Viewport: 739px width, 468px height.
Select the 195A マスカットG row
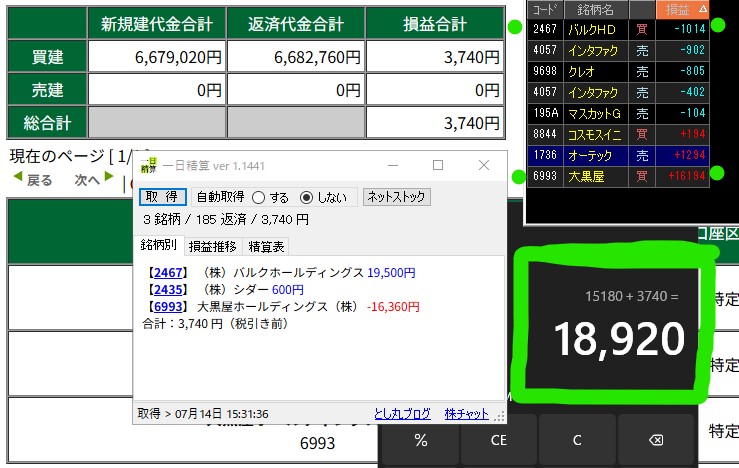pos(618,113)
